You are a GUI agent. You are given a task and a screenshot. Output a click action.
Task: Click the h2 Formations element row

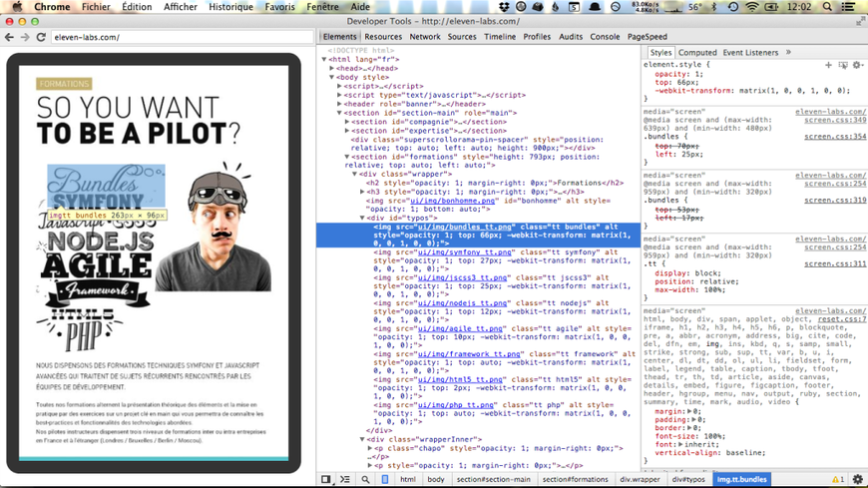[x=494, y=183]
